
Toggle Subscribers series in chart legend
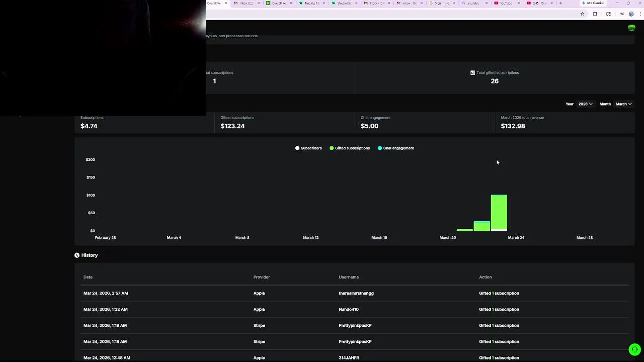click(308, 148)
